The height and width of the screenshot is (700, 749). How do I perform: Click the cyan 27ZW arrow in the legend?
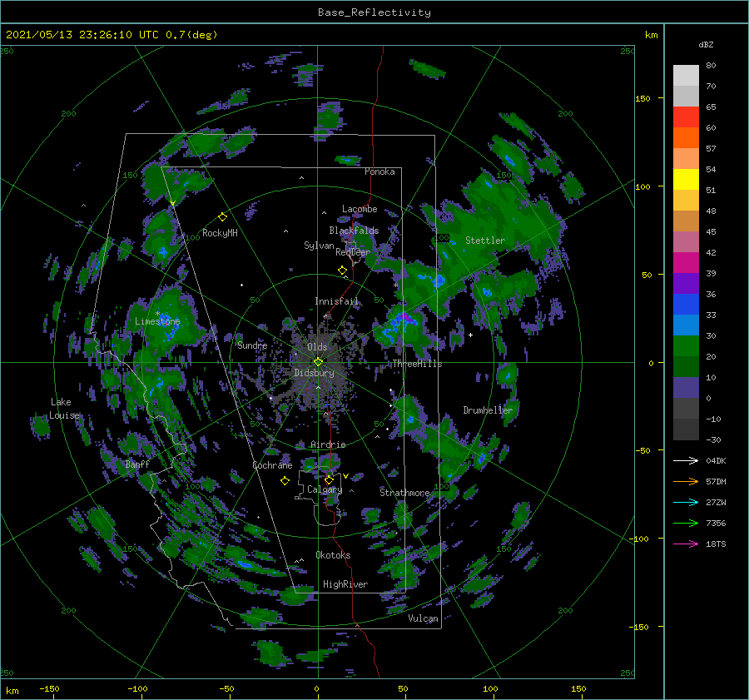point(686,502)
